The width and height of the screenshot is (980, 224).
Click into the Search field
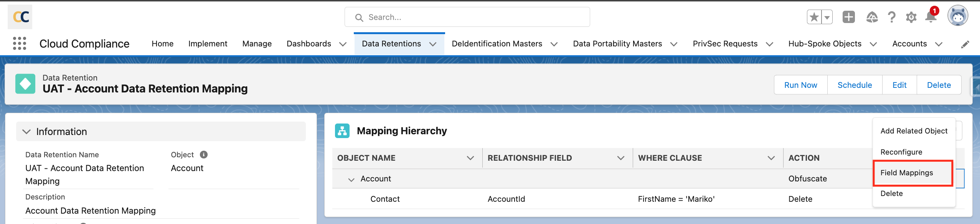(467, 17)
